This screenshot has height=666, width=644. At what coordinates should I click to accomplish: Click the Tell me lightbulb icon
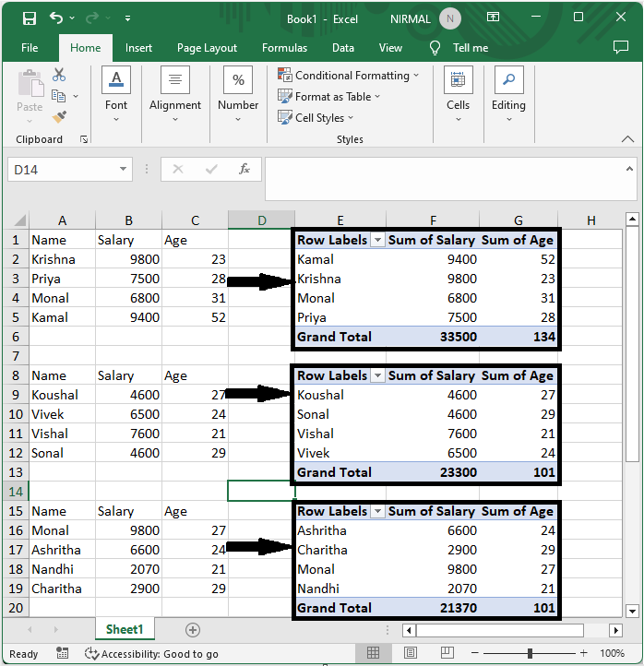435,48
